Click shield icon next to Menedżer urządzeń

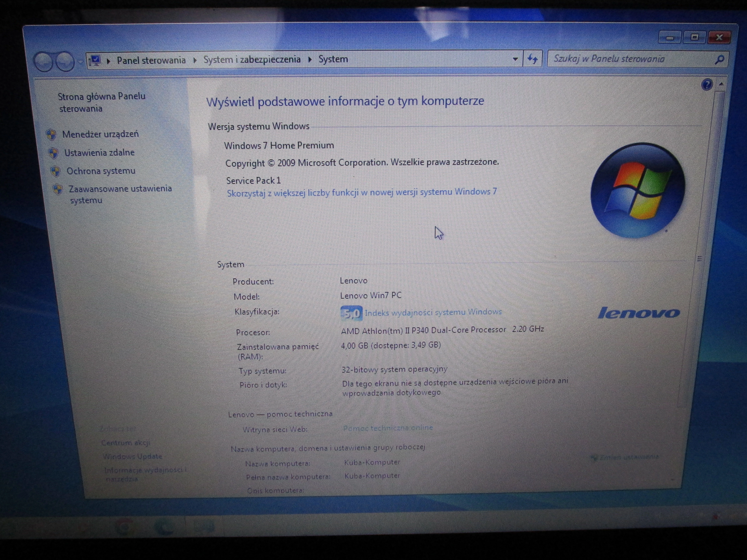(51, 135)
